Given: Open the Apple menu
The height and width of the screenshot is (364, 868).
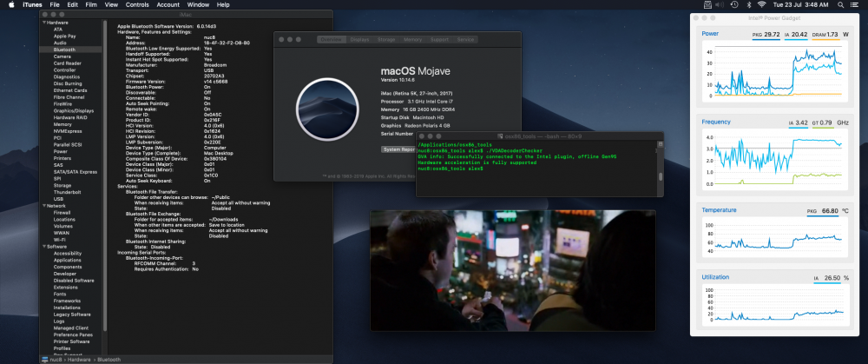Looking at the screenshot, I should click(x=11, y=4).
